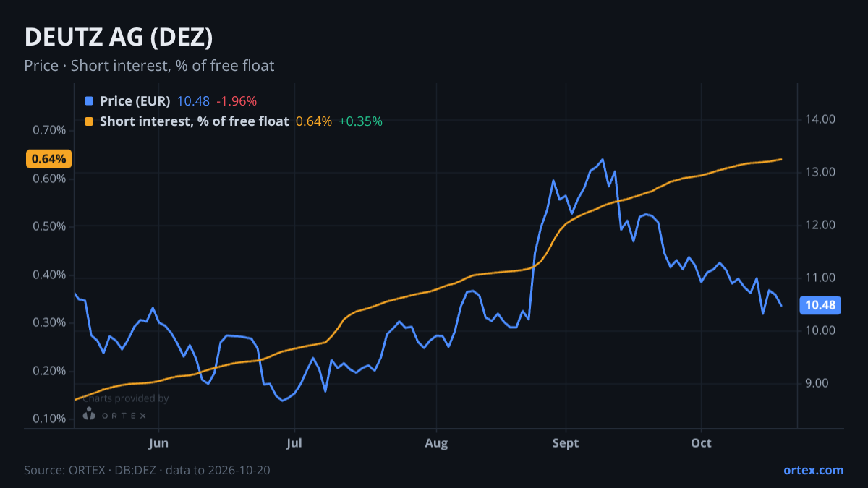Toggle the Price (EUR) legend label
Viewport: 868px width, 488px height.
[135, 101]
